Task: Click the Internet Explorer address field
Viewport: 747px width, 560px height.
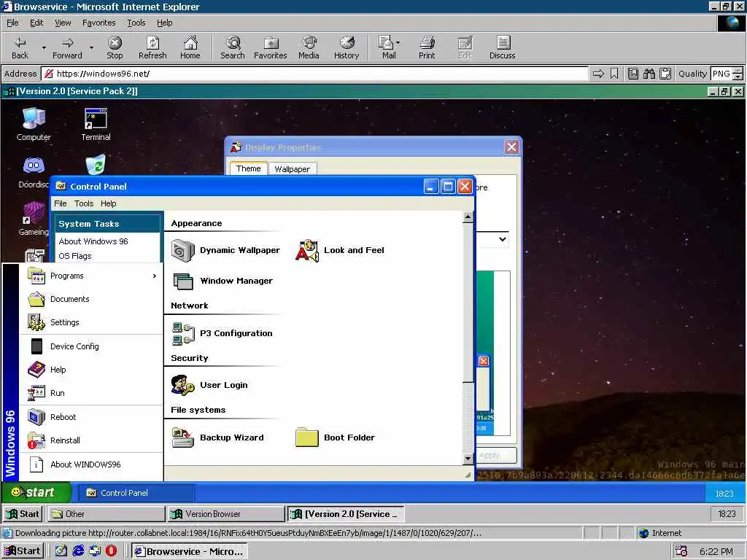Action: click(x=315, y=74)
